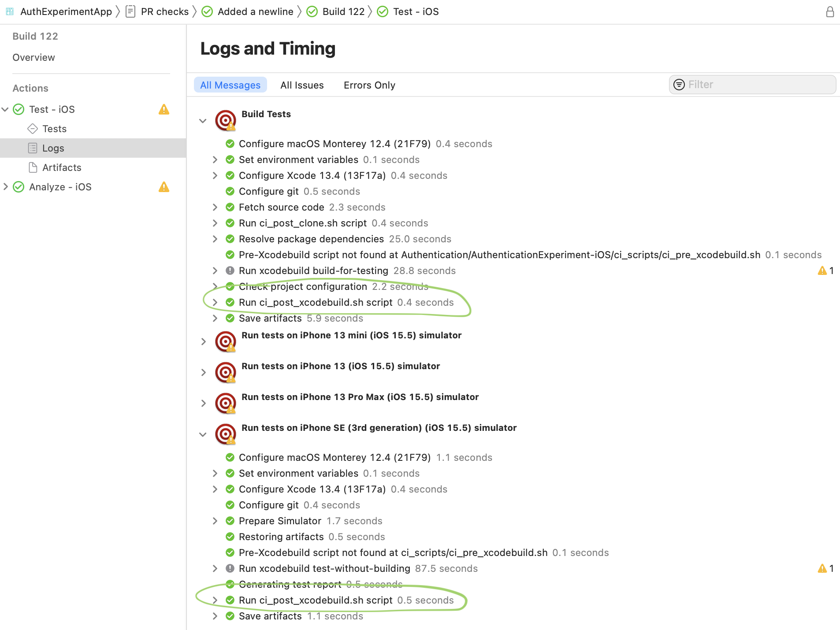Image resolution: width=840 pixels, height=630 pixels.
Task: Click the Artifacts document icon in sidebar
Action: [33, 167]
